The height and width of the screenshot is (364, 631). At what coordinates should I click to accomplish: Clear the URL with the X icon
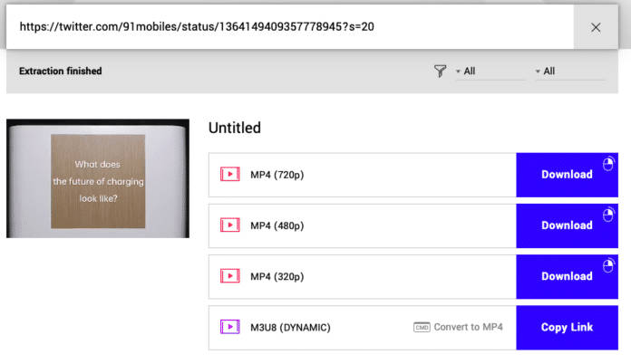pyautogui.click(x=596, y=27)
